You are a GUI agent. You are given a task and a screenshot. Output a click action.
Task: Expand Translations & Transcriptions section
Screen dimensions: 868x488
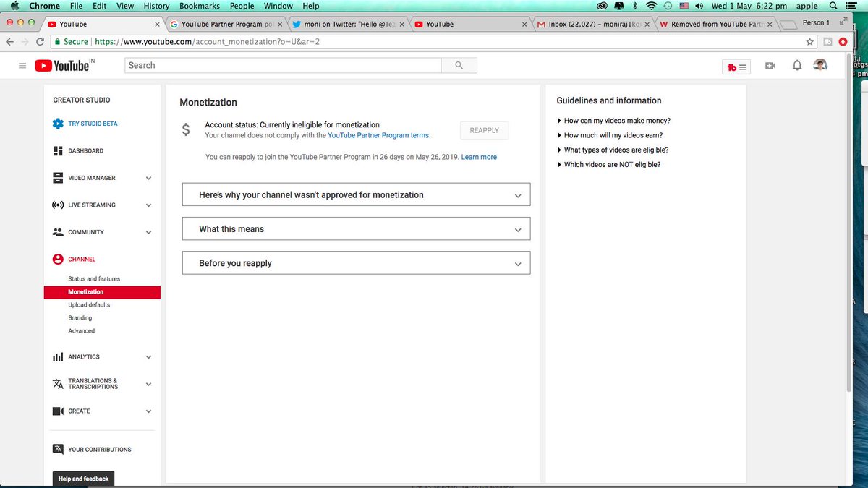point(148,384)
